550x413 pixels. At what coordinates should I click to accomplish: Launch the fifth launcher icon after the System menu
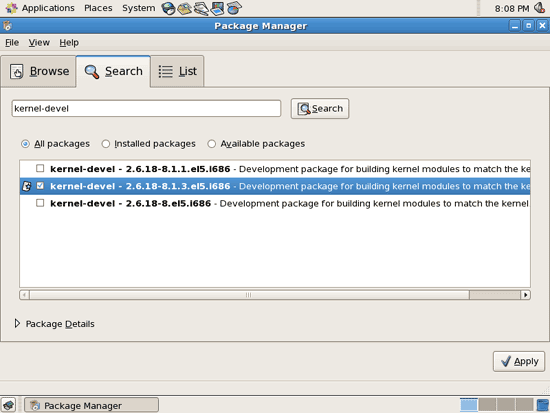pyautogui.click(x=234, y=8)
